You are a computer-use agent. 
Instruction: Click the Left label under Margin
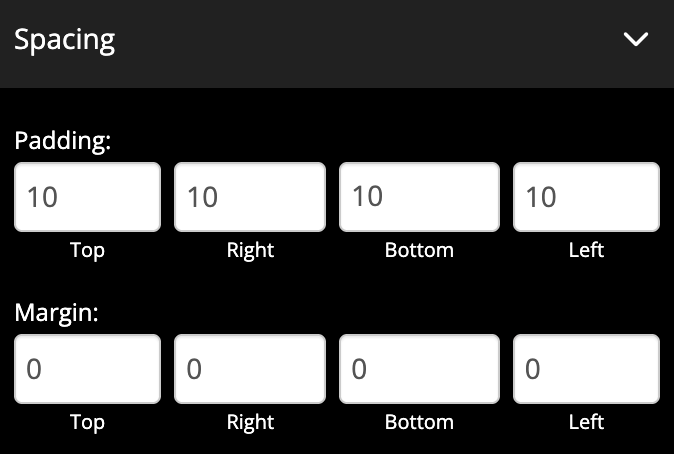(586, 422)
